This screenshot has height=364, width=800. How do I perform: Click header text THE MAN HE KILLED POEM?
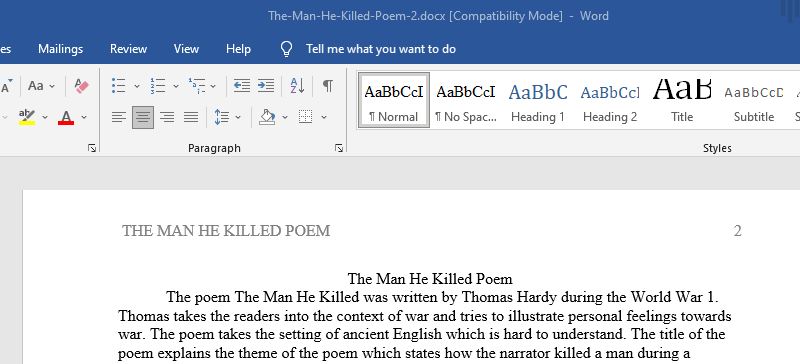click(x=226, y=231)
